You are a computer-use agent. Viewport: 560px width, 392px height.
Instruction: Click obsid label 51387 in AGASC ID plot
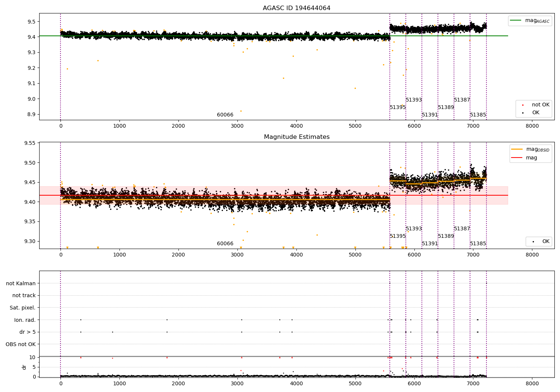pyautogui.click(x=462, y=100)
